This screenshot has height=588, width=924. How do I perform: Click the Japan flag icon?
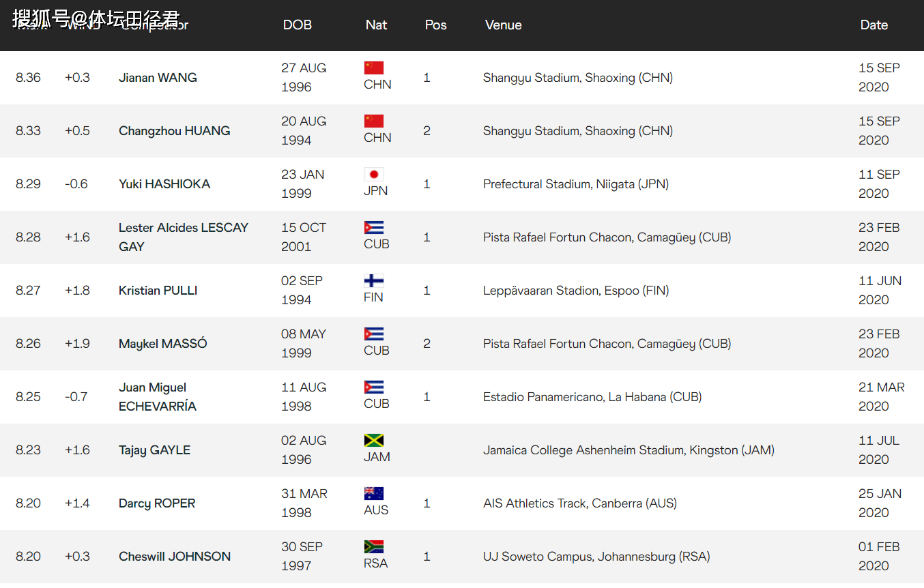[x=373, y=175]
